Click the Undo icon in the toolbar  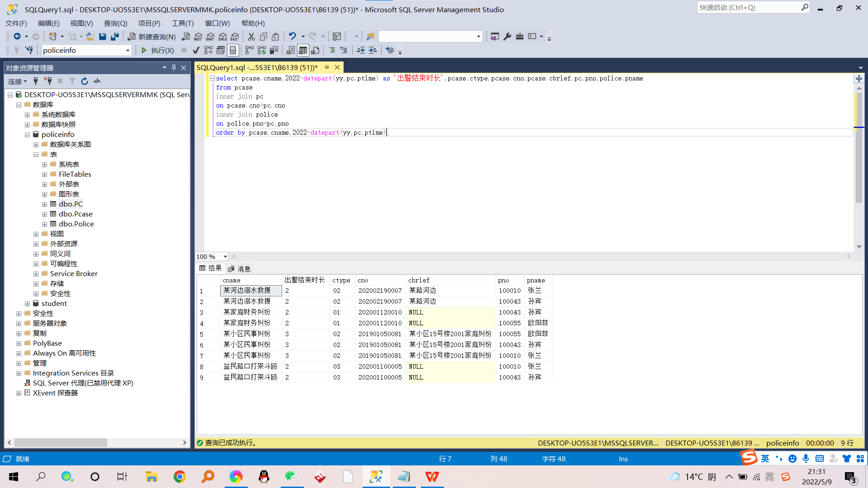(x=292, y=37)
